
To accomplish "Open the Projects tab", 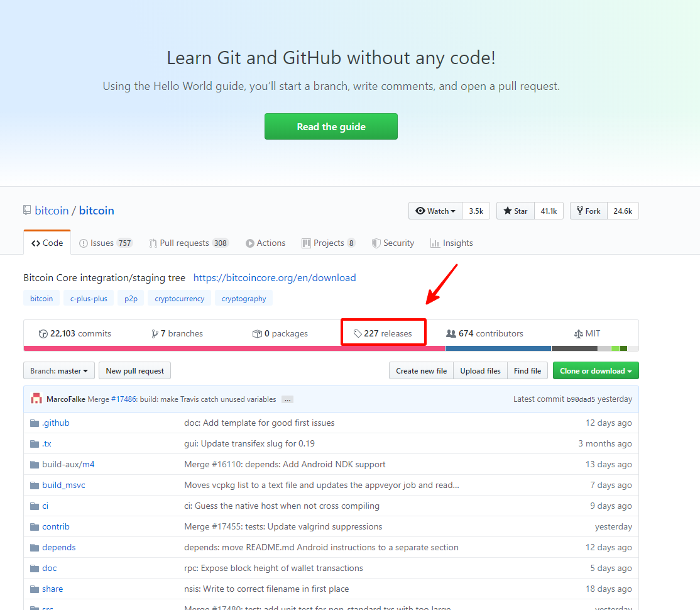I will (329, 243).
